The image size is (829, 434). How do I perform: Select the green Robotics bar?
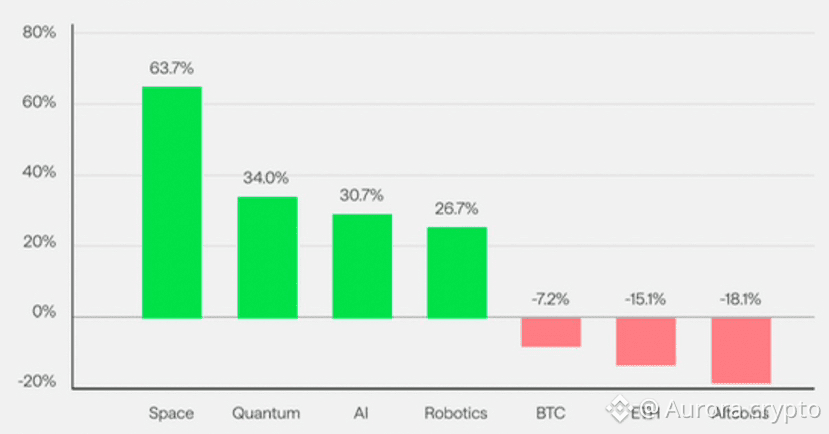[457, 272]
